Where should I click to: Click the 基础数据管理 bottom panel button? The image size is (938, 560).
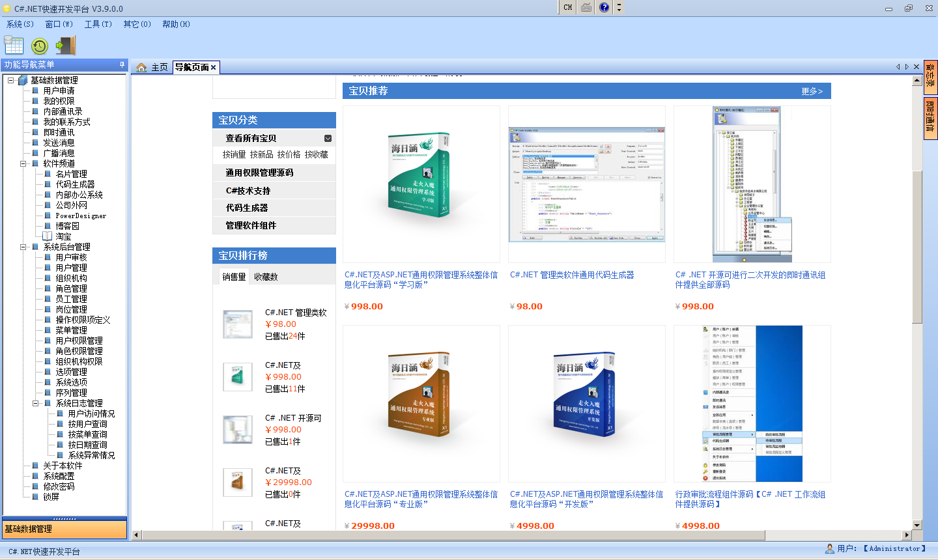[64, 529]
